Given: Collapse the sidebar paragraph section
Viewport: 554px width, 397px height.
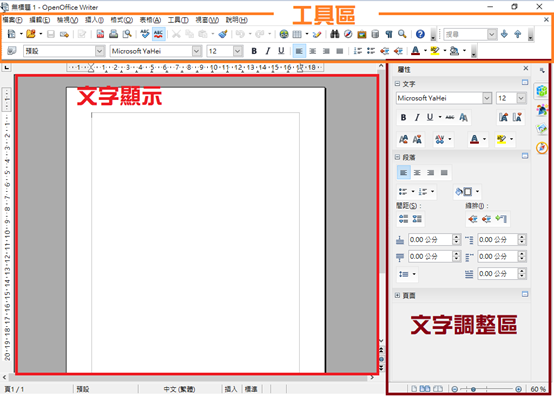Looking at the screenshot, I should click(x=397, y=157).
